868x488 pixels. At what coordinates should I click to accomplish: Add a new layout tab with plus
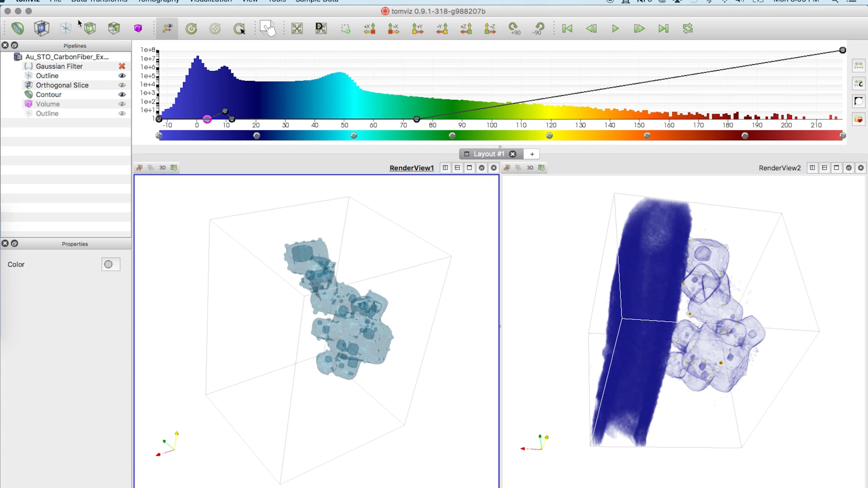coord(532,154)
